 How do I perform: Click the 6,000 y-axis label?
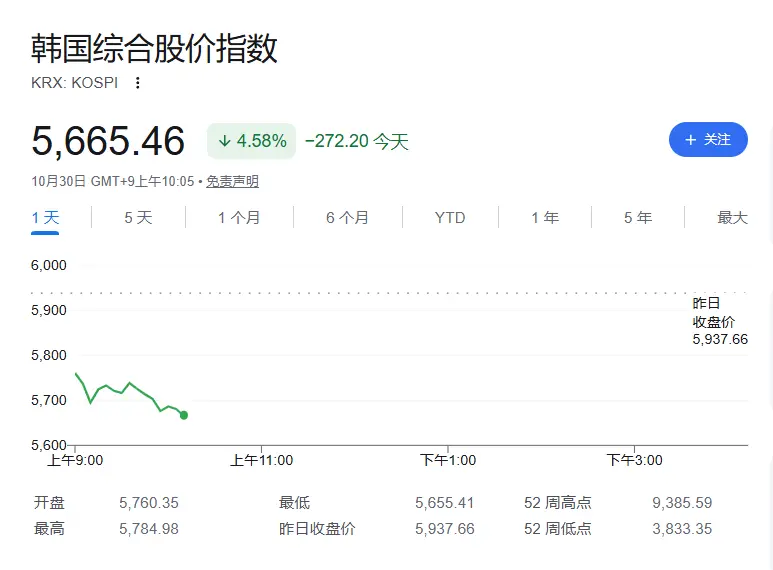tap(49, 265)
